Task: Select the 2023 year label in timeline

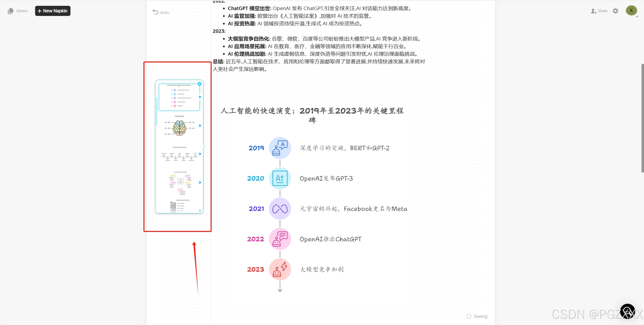Action: pyautogui.click(x=256, y=269)
